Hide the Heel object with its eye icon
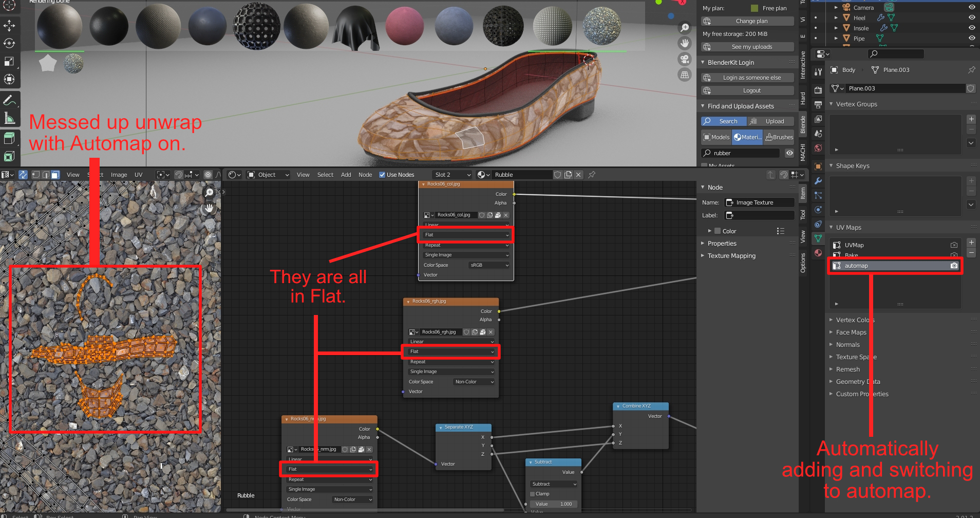The image size is (980, 518). pyautogui.click(x=972, y=18)
